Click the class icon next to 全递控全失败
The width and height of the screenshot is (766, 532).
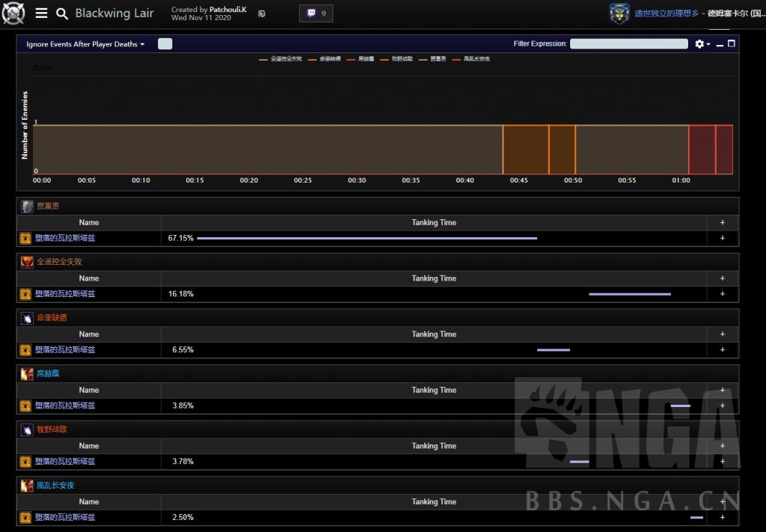click(x=27, y=262)
